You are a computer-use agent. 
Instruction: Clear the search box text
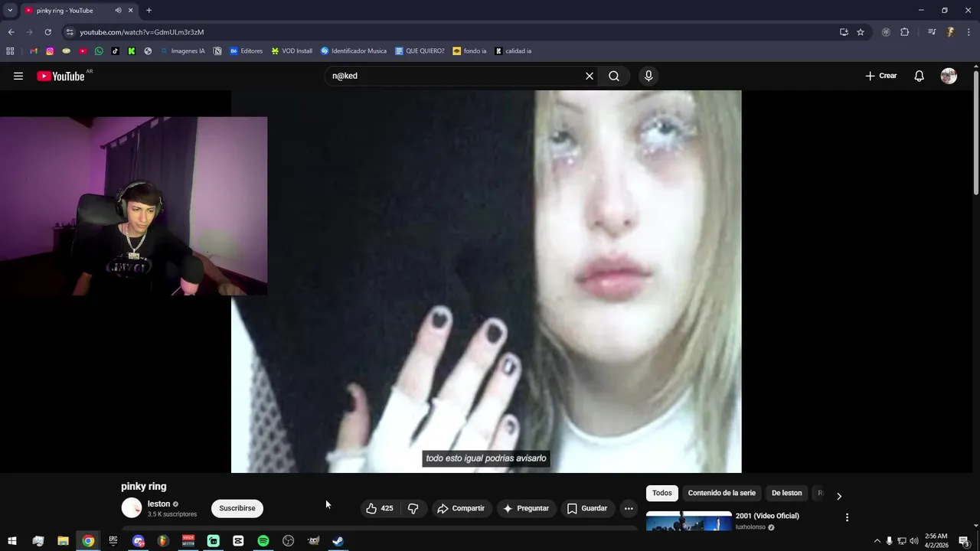590,76
